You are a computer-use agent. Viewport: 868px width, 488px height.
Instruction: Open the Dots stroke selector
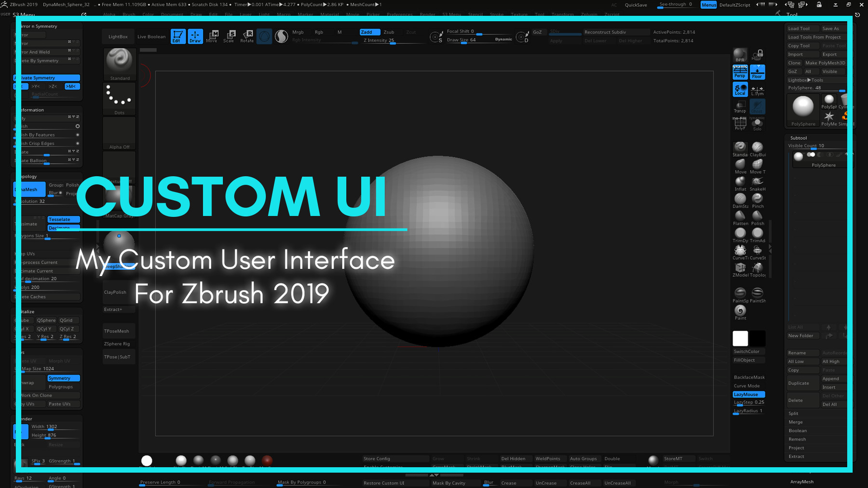[120, 99]
